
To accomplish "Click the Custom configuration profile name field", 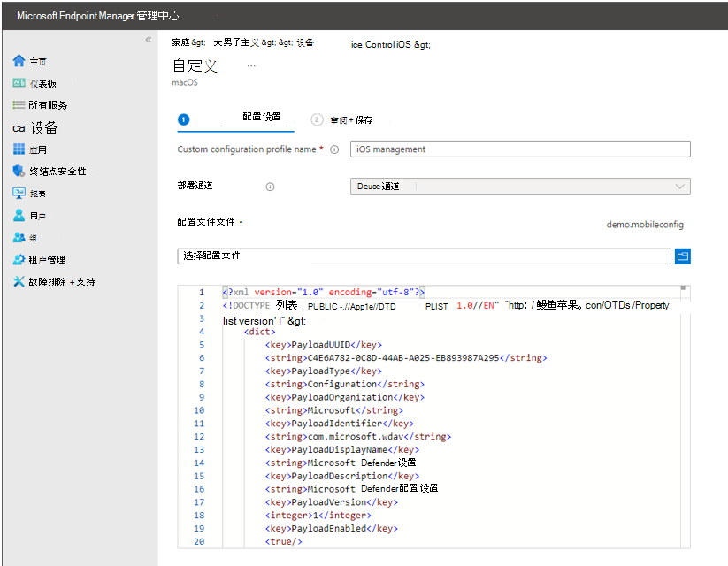I will tap(520, 149).
